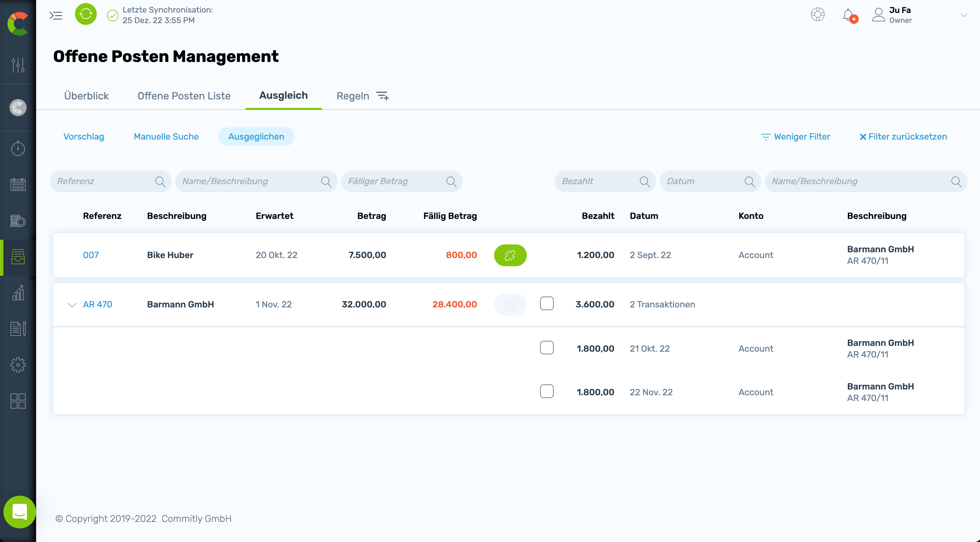Image resolution: width=980 pixels, height=542 pixels.
Task: Open the Ju Fa user dropdown arrow
Action: (964, 15)
